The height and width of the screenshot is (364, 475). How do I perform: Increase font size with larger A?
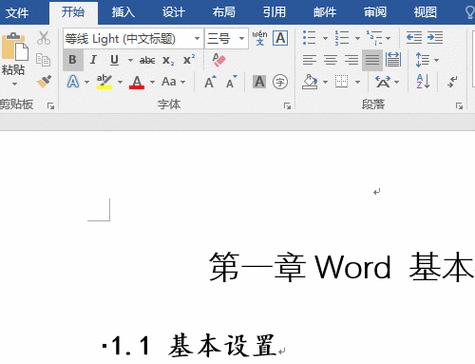point(210,82)
